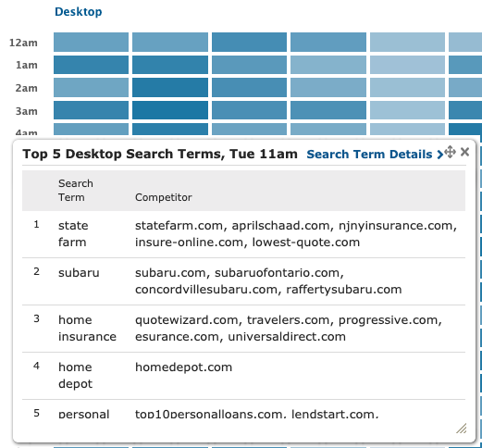Click the 1am row label
This screenshot has height=448, width=482.
27,65
